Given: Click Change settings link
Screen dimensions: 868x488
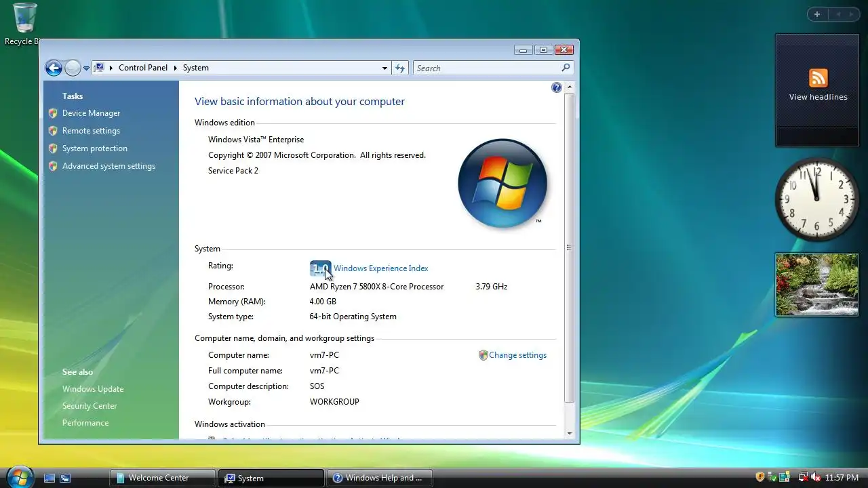Looking at the screenshot, I should (517, 355).
